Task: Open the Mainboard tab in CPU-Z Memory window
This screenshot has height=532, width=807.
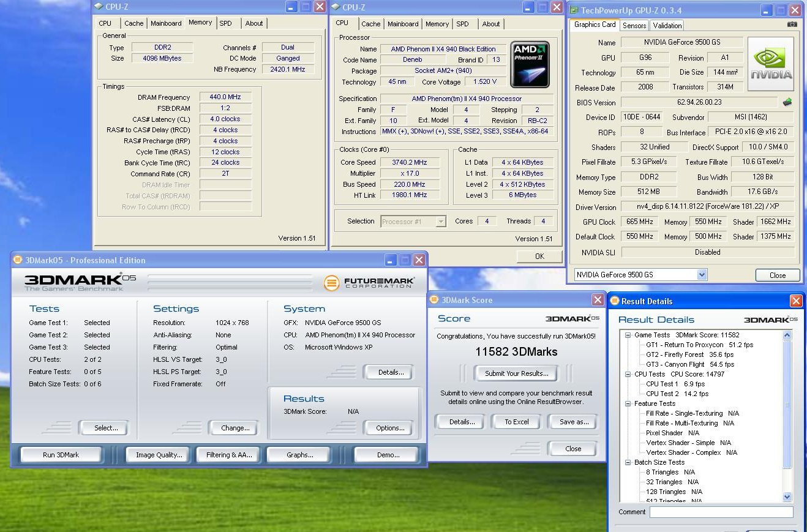Action: 166,23
